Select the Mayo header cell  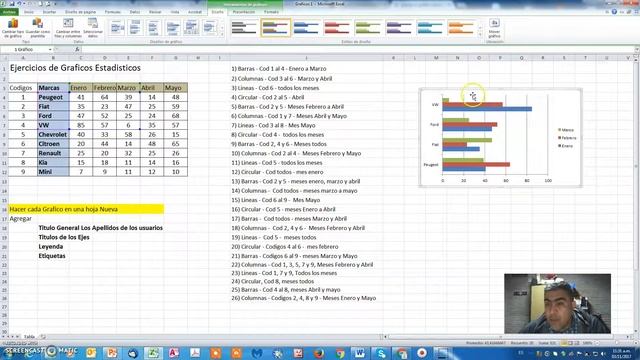176,88
